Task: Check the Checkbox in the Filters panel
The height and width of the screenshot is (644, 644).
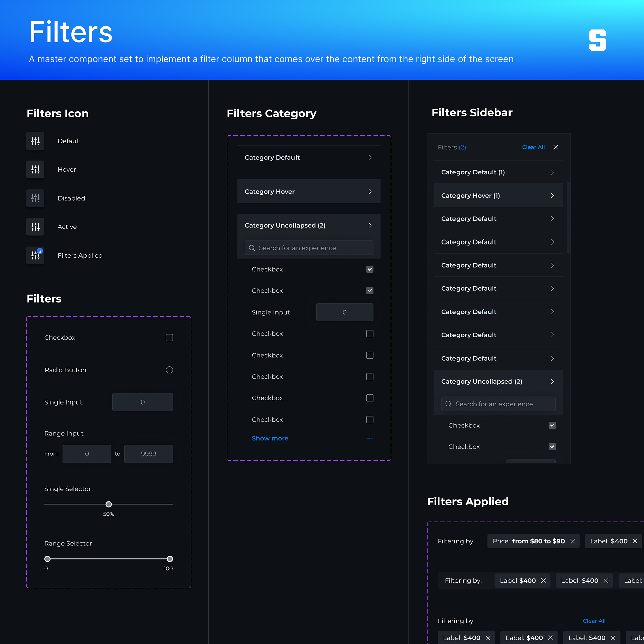Action: (x=169, y=338)
